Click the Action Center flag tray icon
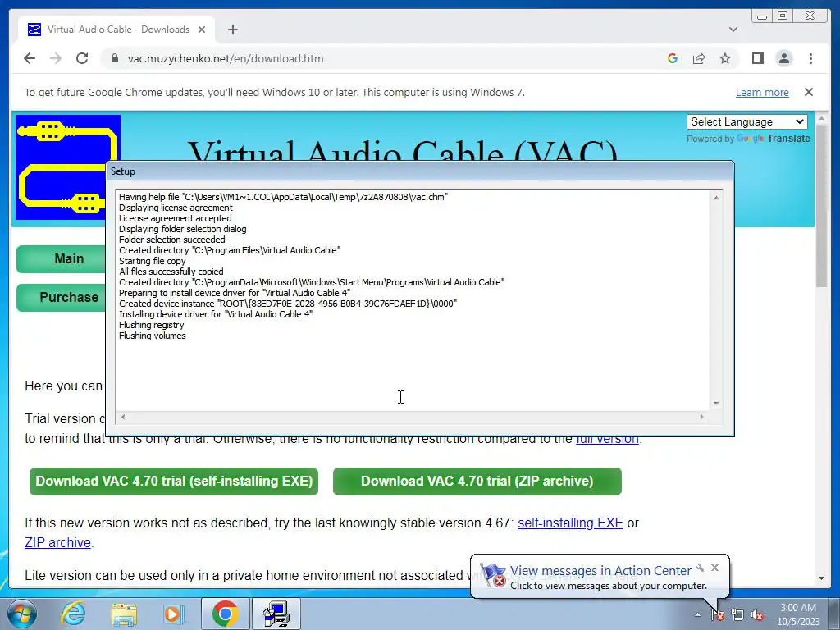 point(718,615)
